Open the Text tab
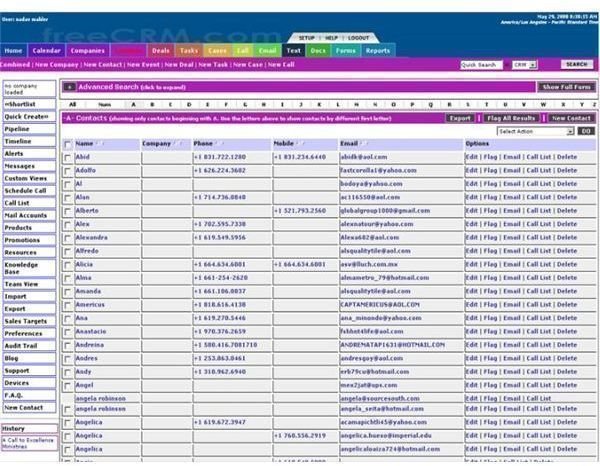Screen dimensions: 600x466 293,51
